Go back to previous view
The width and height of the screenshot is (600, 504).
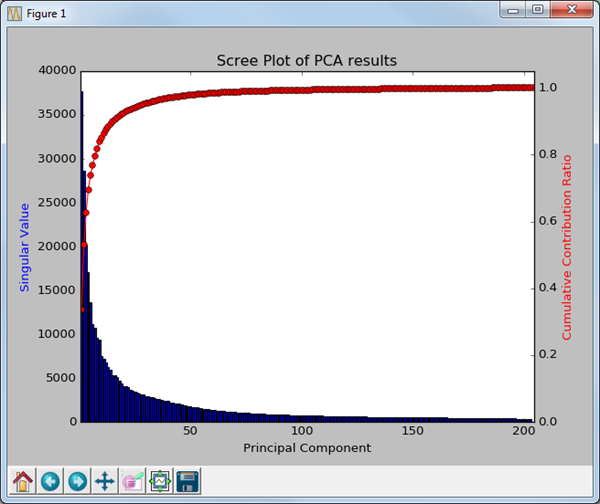click(x=50, y=481)
